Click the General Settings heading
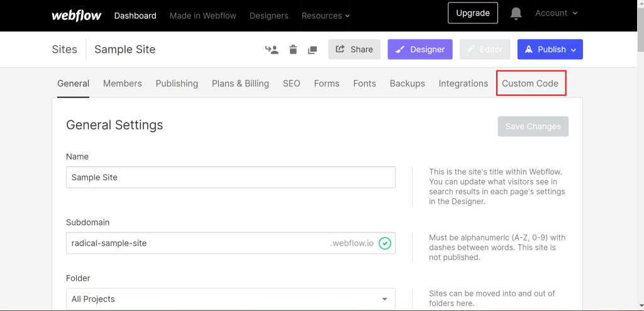This screenshot has height=311, width=644. tap(114, 125)
